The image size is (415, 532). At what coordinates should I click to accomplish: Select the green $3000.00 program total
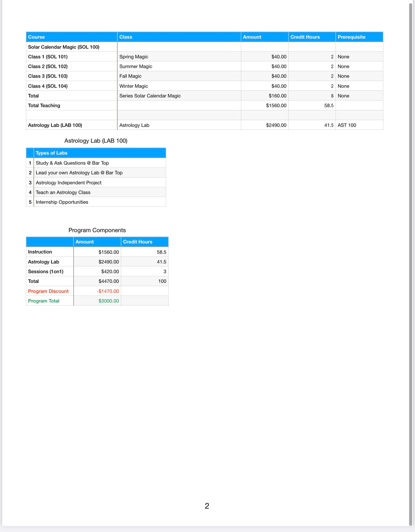pos(109,301)
